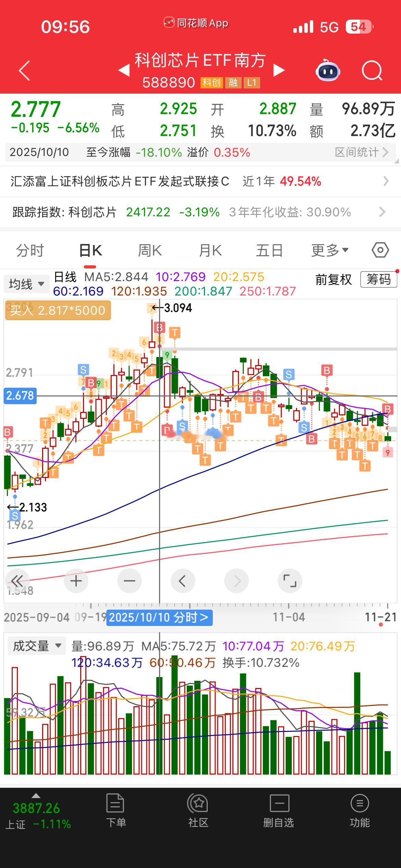Open 跟踪指数 科创芯片 row chevron

click(x=382, y=212)
